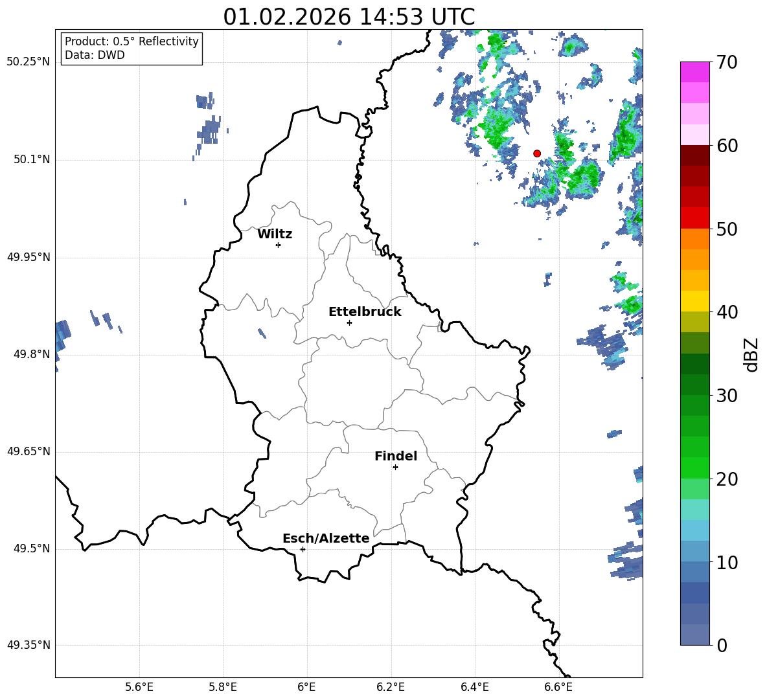Click the Findel label
767x700 pixels.
tap(396, 456)
